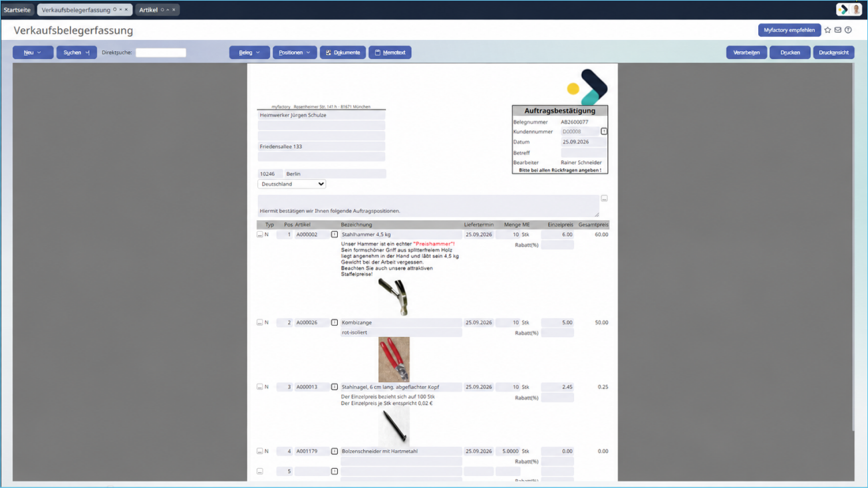The width and height of the screenshot is (868, 488).
Task: Open article details icon for Stahlhammer row
Action: click(x=334, y=235)
